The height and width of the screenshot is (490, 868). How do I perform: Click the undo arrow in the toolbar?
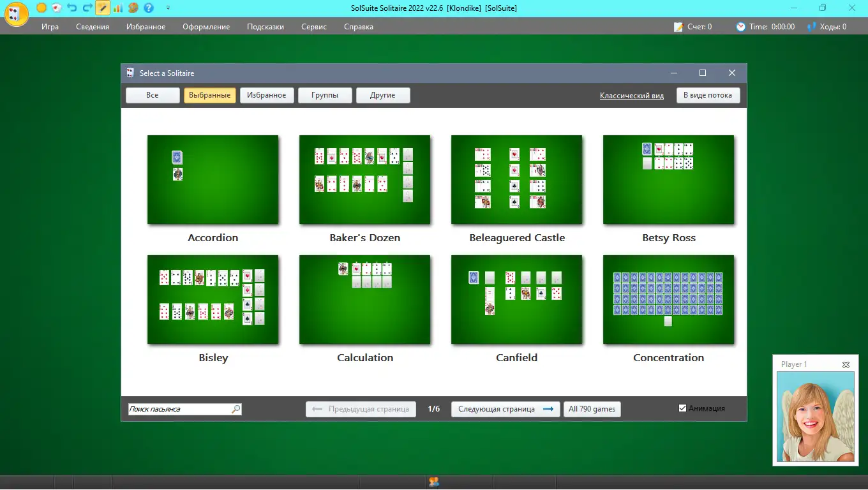[71, 8]
